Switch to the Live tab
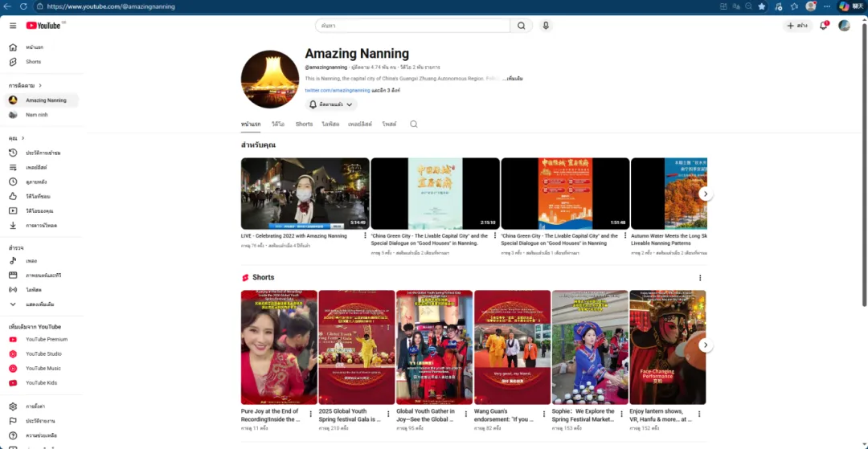Image resolution: width=868 pixels, height=449 pixels. coord(330,124)
